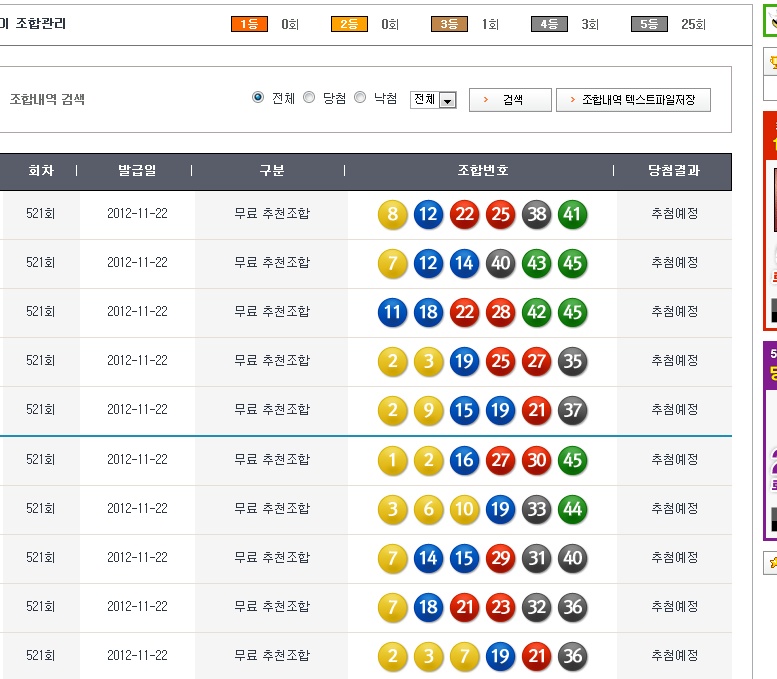Click blue ball 11 in third row
The width and height of the screenshot is (777, 679).
[392, 312]
